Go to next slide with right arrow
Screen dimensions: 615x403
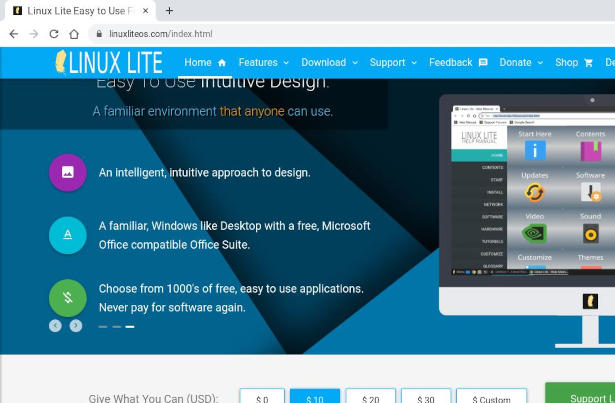pos(76,325)
